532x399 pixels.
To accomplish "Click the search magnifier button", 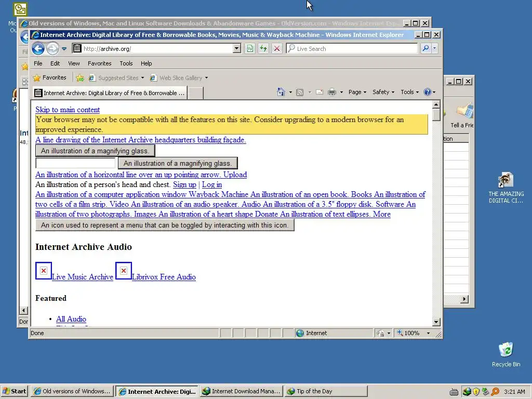I will [x=425, y=48].
